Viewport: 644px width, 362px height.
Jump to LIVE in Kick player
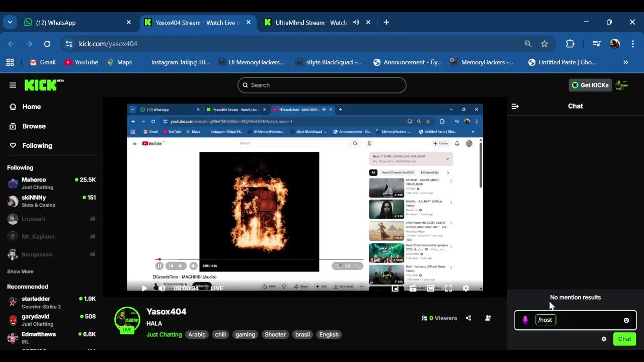tap(217, 288)
